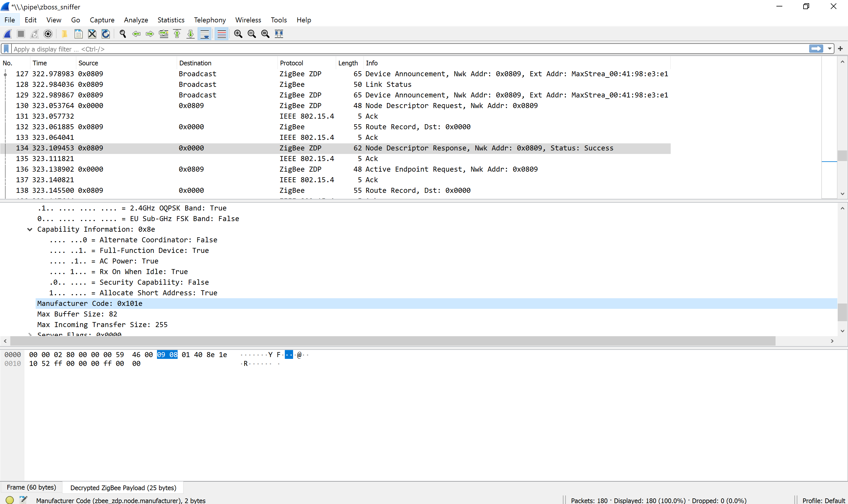
Task: Open a saved capture file
Action: (64, 34)
